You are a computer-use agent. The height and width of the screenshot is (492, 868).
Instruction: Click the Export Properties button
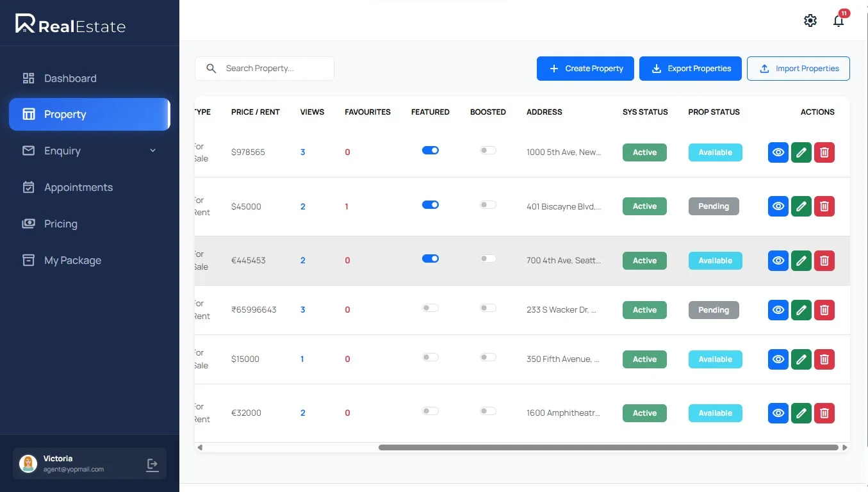[690, 69]
